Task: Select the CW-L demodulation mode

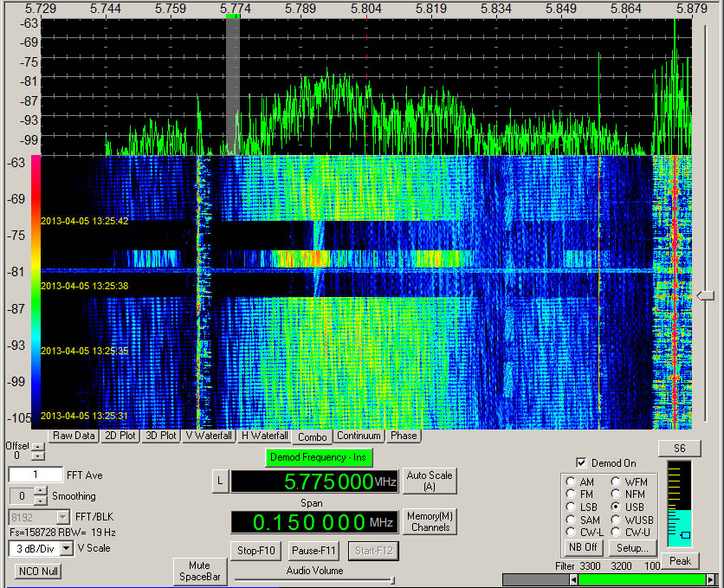Action: [571, 533]
